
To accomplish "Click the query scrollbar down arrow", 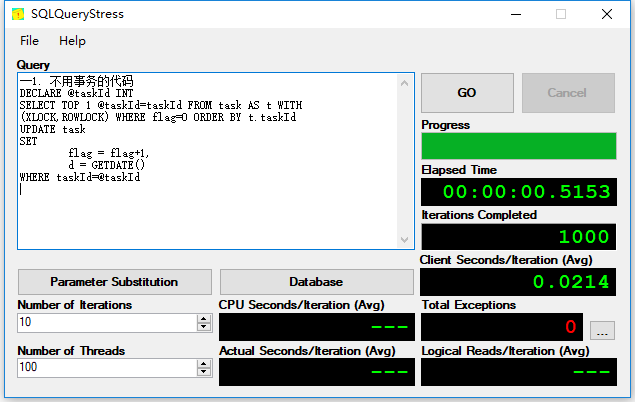I will pos(405,240).
